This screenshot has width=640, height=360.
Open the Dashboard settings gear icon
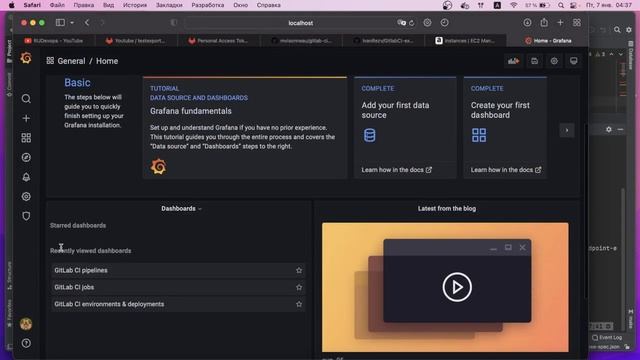tap(554, 61)
